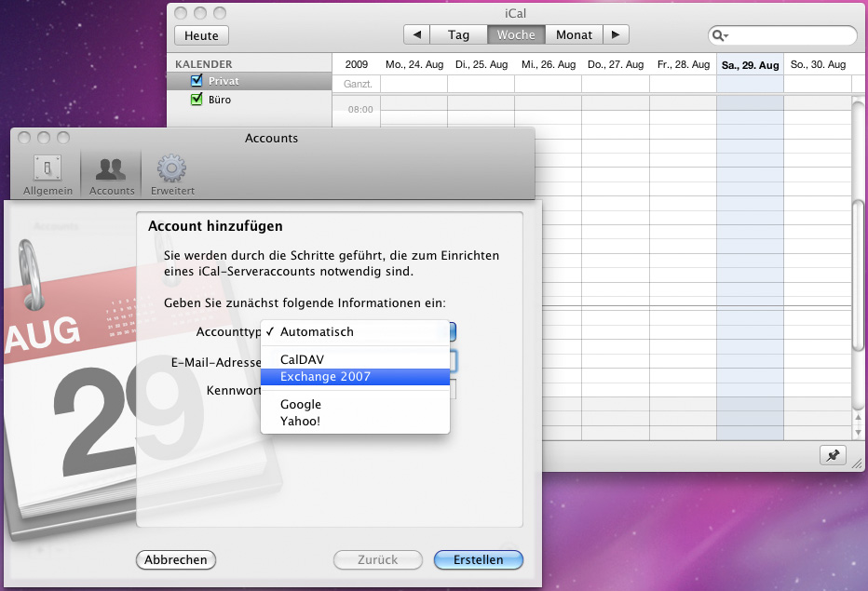868x591 pixels.
Task: Choose CalDAV account type
Action: [x=355, y=359]
